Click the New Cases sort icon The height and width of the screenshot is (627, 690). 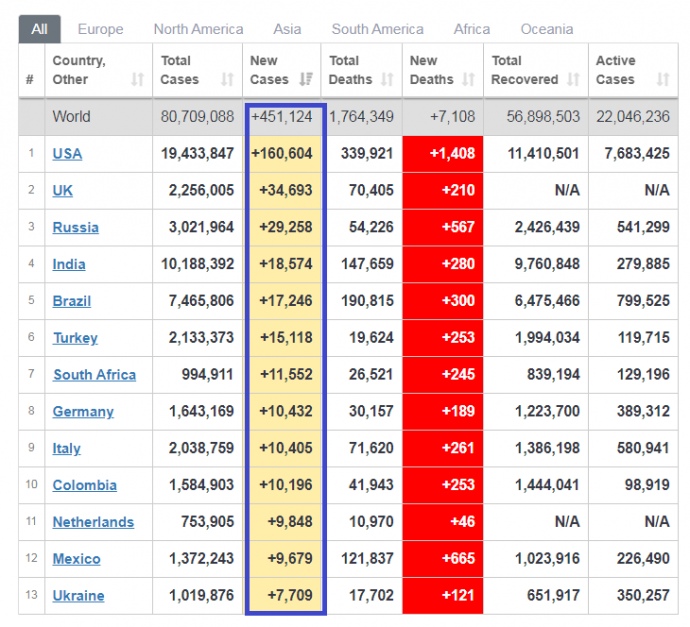point(306,79)
